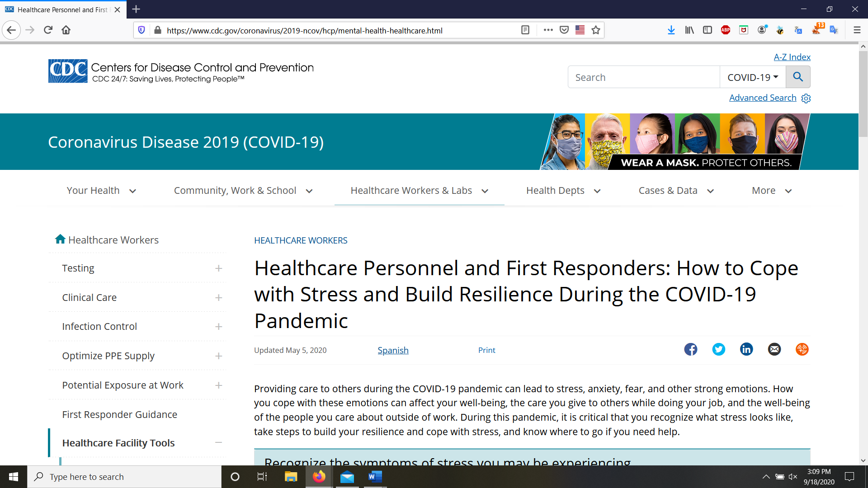Expand the Testing sidebar section
868x488 pixels.
(x=219, y=268)
